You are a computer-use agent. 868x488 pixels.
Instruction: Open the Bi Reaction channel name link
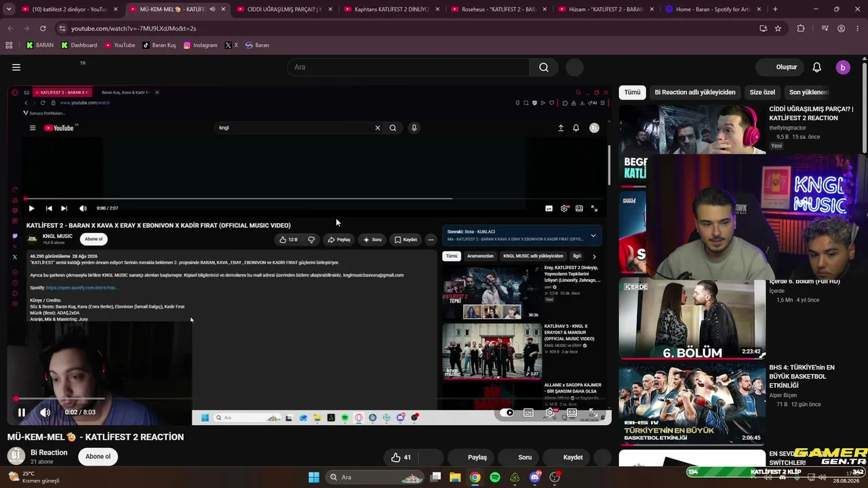(x=49, y=452)
